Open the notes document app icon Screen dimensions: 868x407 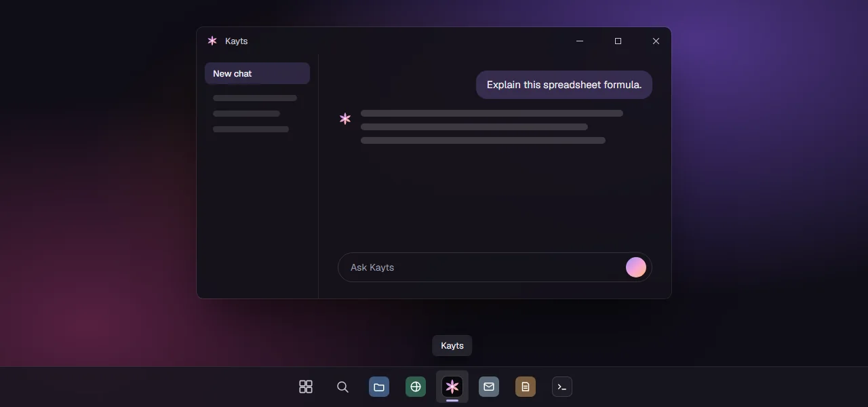[526, 387]
